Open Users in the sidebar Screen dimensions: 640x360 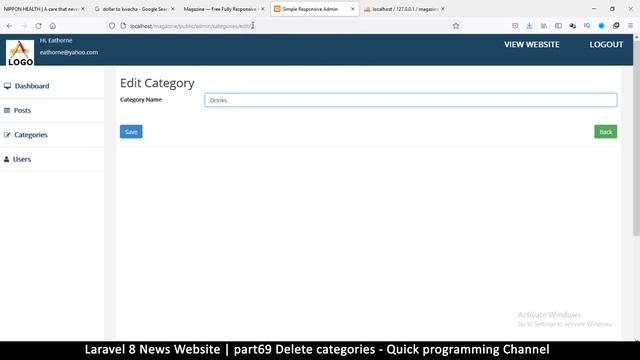pyautogui.click(x=22, y=159)
